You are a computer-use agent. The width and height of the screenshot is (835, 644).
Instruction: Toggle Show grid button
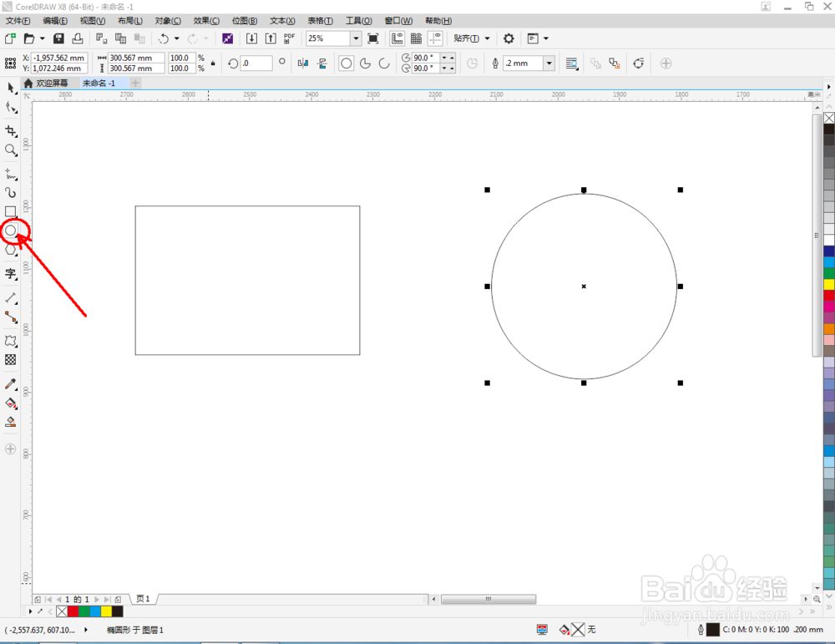click(416, 38)
